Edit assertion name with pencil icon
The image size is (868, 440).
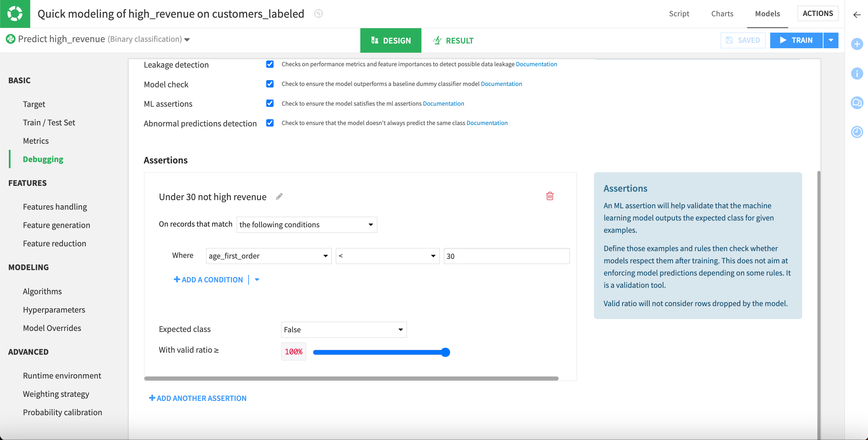(x=279, y=197)
